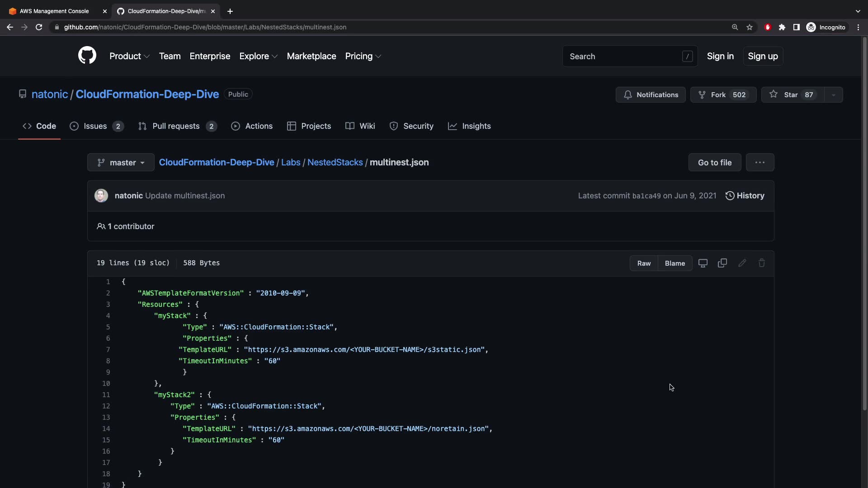868x488 pixels.
Task: Open the Star lists dropdown arrow
Action: (x=833, y=95)
